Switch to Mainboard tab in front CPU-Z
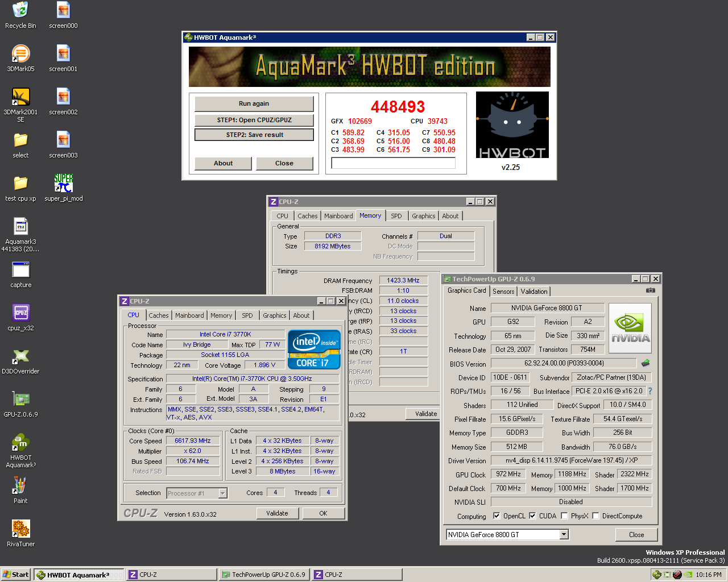This screenshot has height=582, width=728. pyautogui.click(x=189, y=315)
